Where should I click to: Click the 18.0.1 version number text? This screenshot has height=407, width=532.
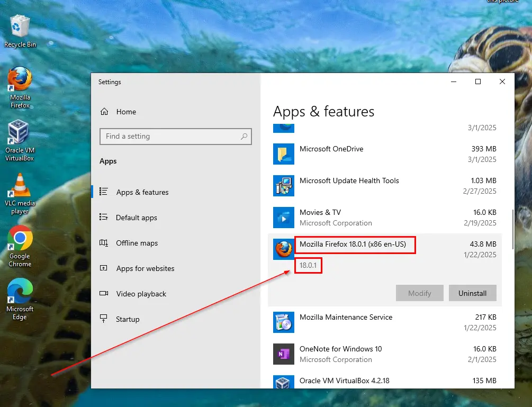click(x=308, y=265)
